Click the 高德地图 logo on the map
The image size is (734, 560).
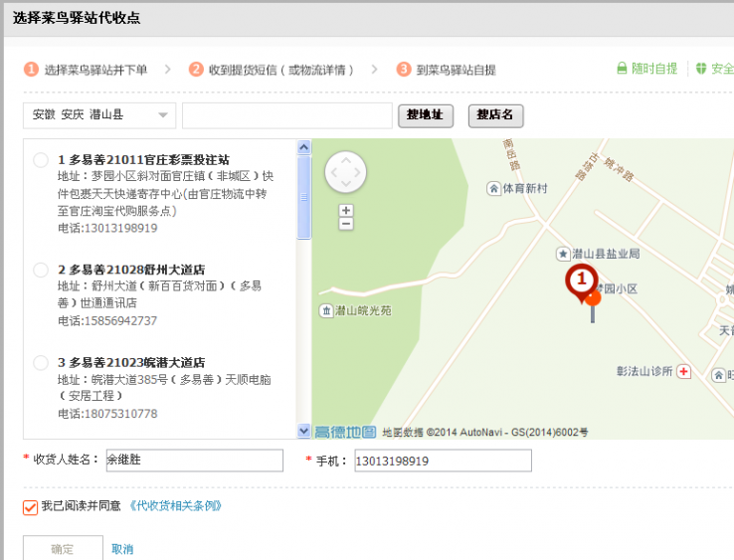[345, 432]
